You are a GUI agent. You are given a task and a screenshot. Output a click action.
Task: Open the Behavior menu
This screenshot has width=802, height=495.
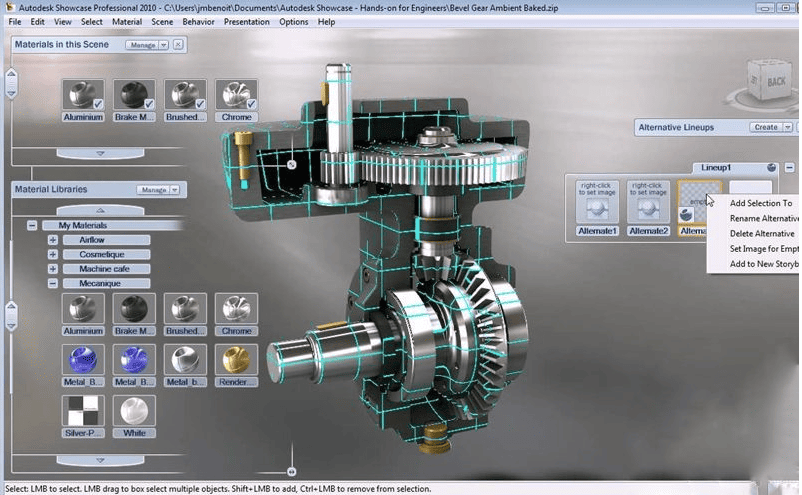pyautogui.click(x=198, y=22)
